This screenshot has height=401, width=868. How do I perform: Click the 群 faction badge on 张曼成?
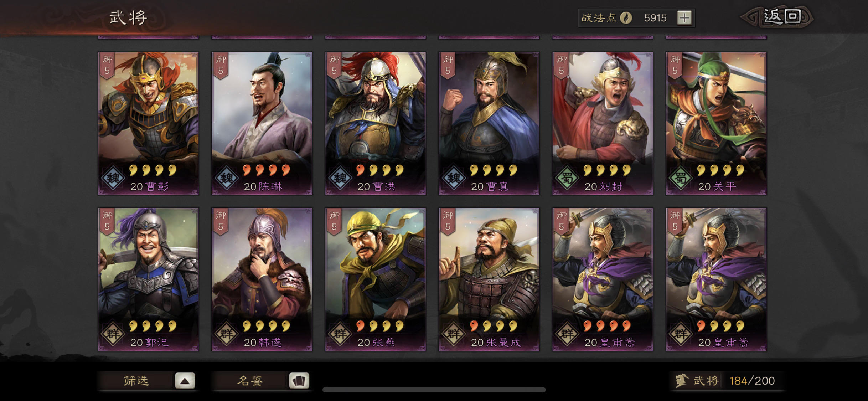coord(453,334)
